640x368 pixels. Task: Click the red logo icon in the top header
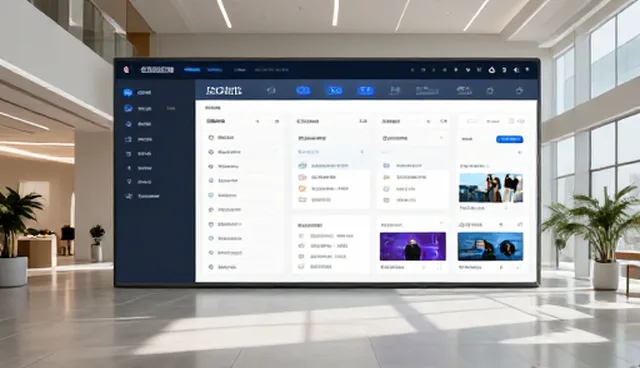tap(126, 70)
